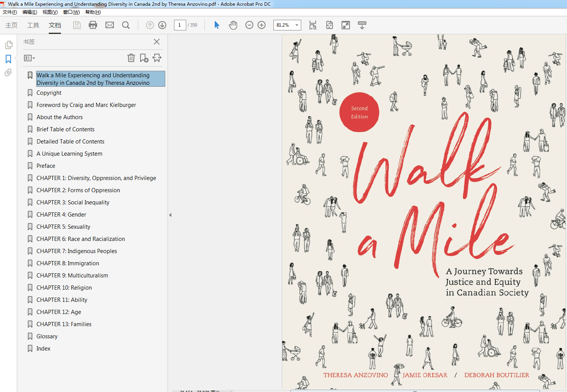This screenshot has height=392, width=567.
Task: Zoom in with plus icon
Action: (262, 25)
